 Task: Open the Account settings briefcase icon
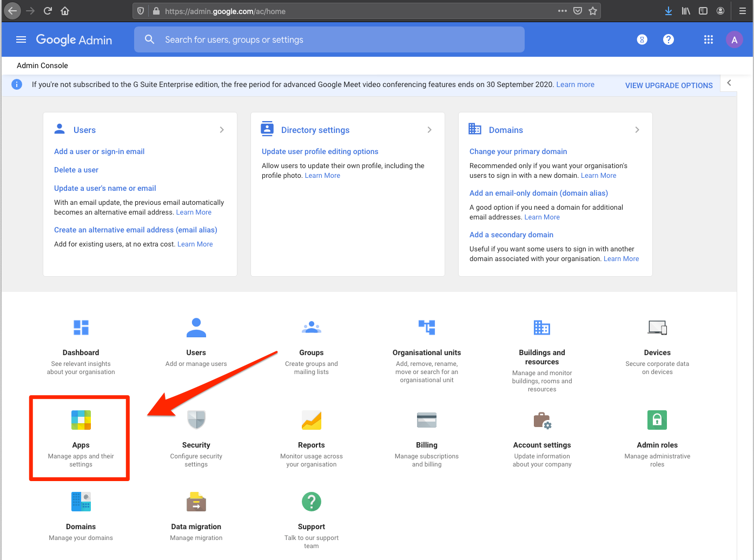(x=542, y=420)
